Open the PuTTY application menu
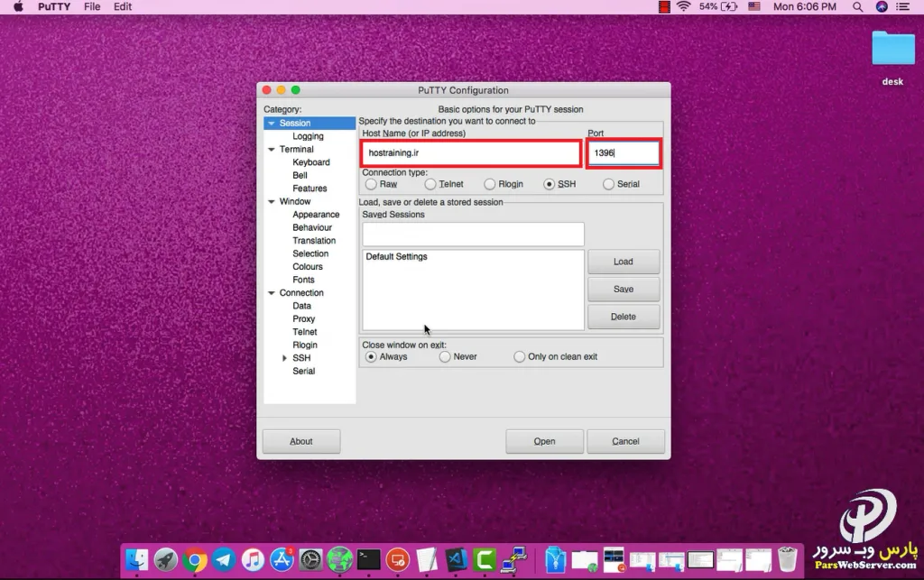 point(54,6)
